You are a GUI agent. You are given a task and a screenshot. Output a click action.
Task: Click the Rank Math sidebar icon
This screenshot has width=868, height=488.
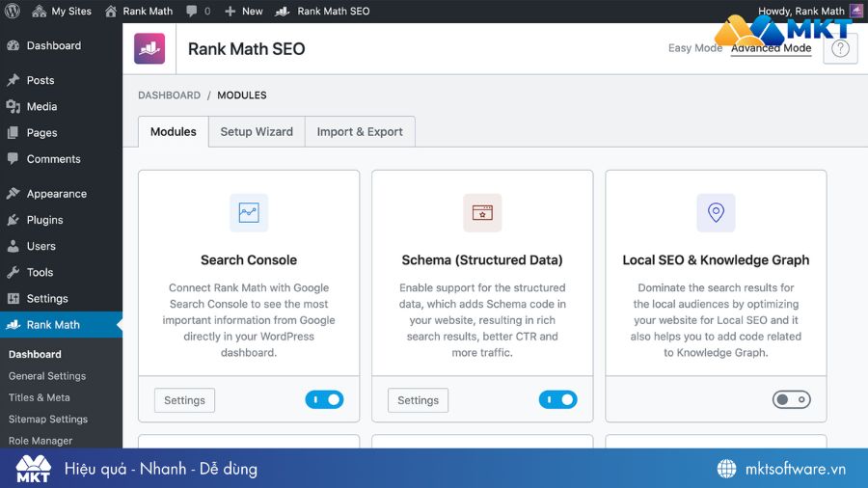[14, 325]
